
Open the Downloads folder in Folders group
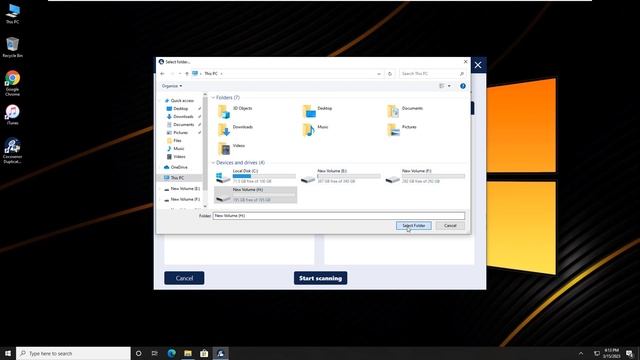(235, 129)
